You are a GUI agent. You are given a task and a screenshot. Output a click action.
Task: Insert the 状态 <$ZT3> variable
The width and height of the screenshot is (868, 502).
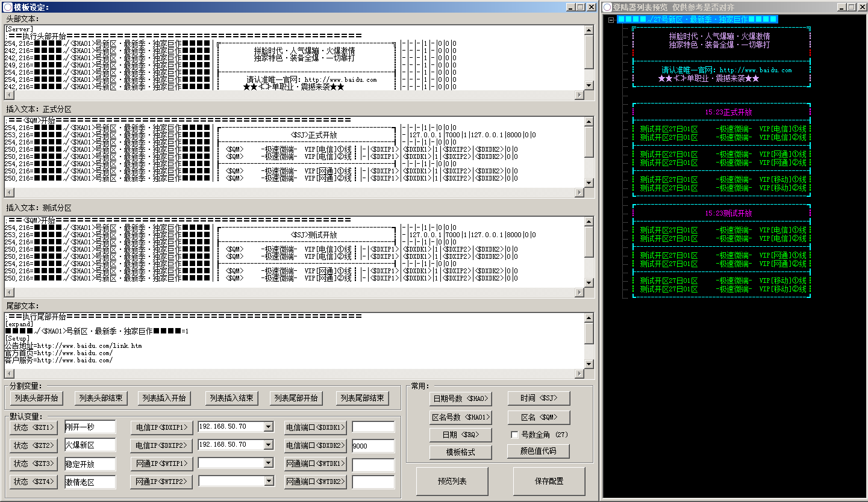34,464
